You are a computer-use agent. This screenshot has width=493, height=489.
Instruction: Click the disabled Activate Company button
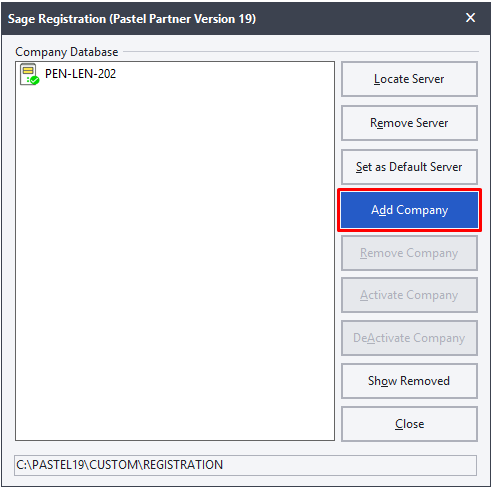point(409,295)
